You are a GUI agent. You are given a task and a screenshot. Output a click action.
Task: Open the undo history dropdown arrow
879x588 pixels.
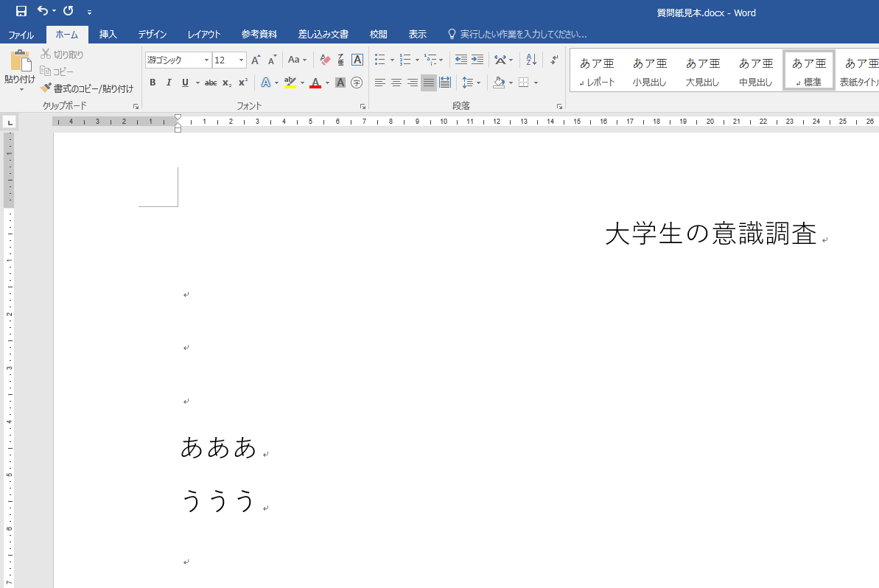pos(54,11)
